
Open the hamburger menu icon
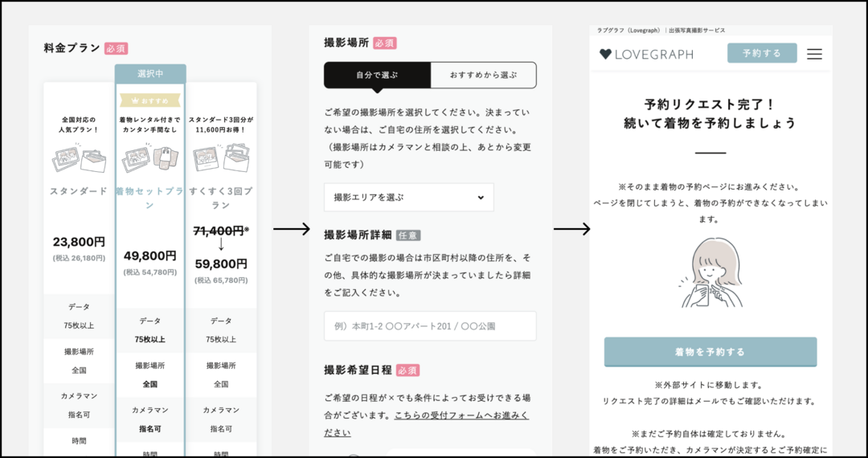[x=814, y=54]
